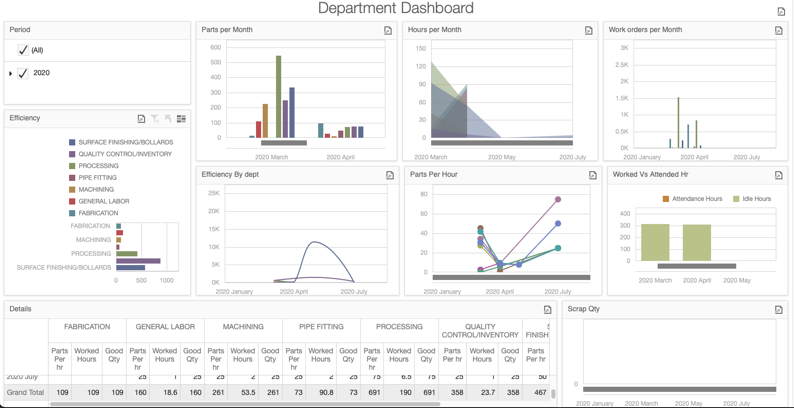Export the Efficiency panel
794x408 pixels.
[141, 118]
